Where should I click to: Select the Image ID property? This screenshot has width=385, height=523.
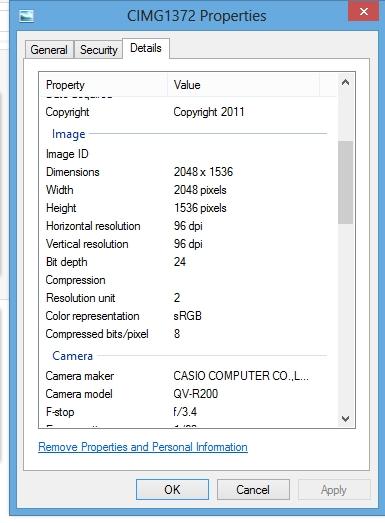point(67,154)
